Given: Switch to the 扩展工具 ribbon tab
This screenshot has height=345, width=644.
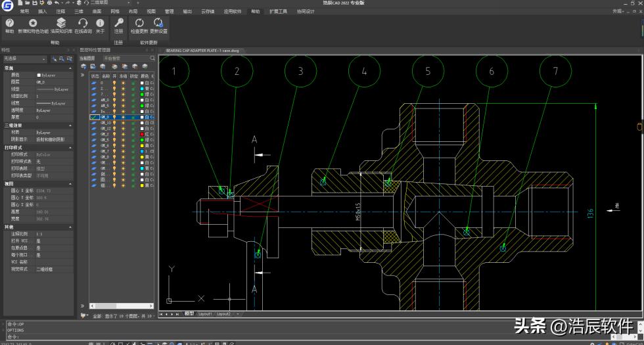Looking at the screenshot, I should 278,11.
